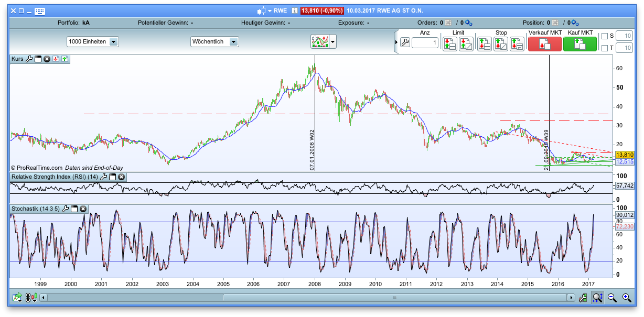Enable the S checkbox

[x=604, y=36]
